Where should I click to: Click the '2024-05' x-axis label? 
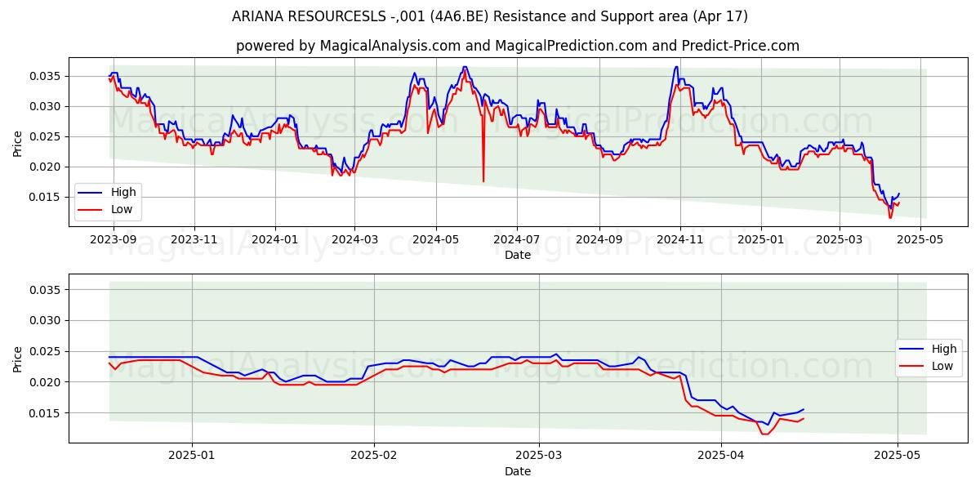pos(435,239)
